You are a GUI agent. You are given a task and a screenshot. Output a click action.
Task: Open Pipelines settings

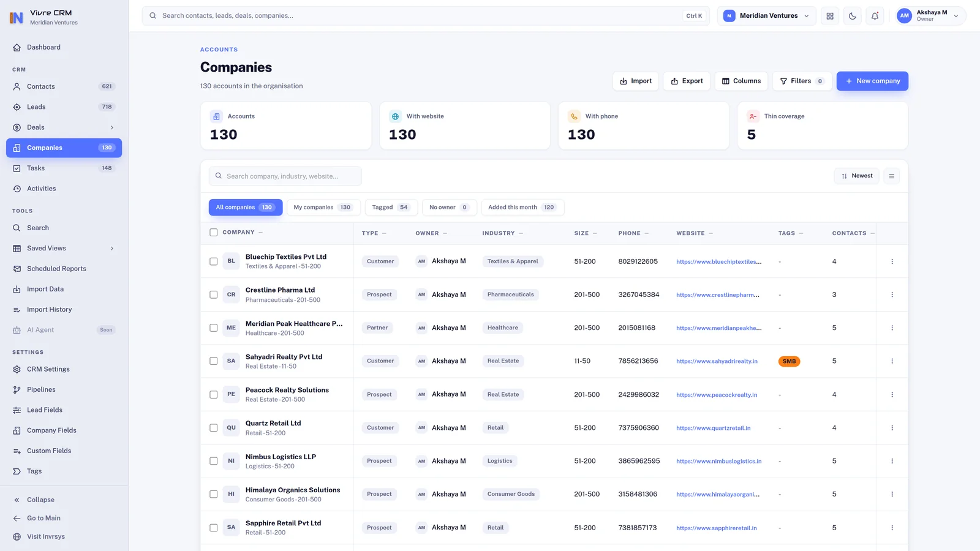[64, 389]
